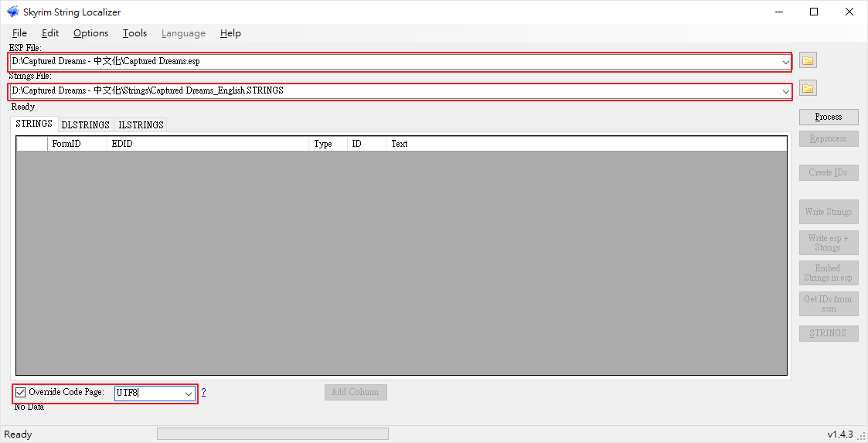The image size is (868, 443).
Task: Switch to the DLSTRINGS tab
Action: point(85,125)
